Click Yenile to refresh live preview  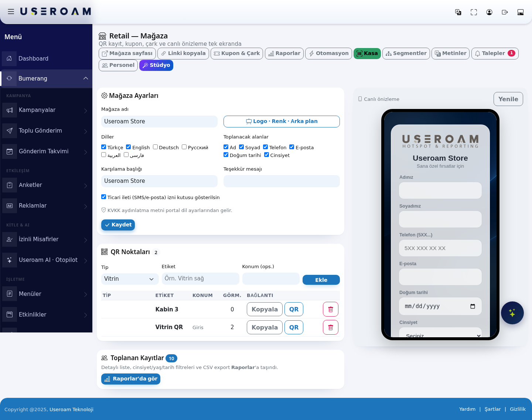click(x=508, y=99)
